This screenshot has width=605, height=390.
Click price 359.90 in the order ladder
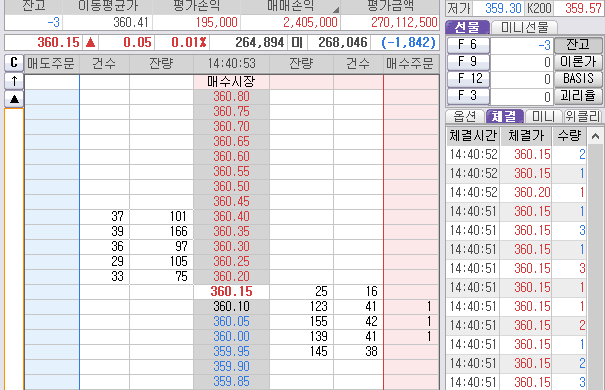(231, 366)
